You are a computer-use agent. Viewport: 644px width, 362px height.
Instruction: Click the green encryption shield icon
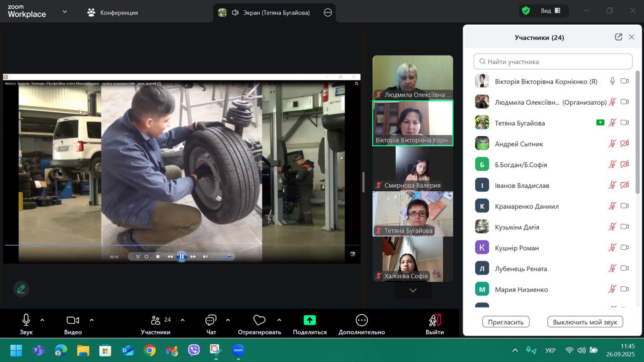526,11
